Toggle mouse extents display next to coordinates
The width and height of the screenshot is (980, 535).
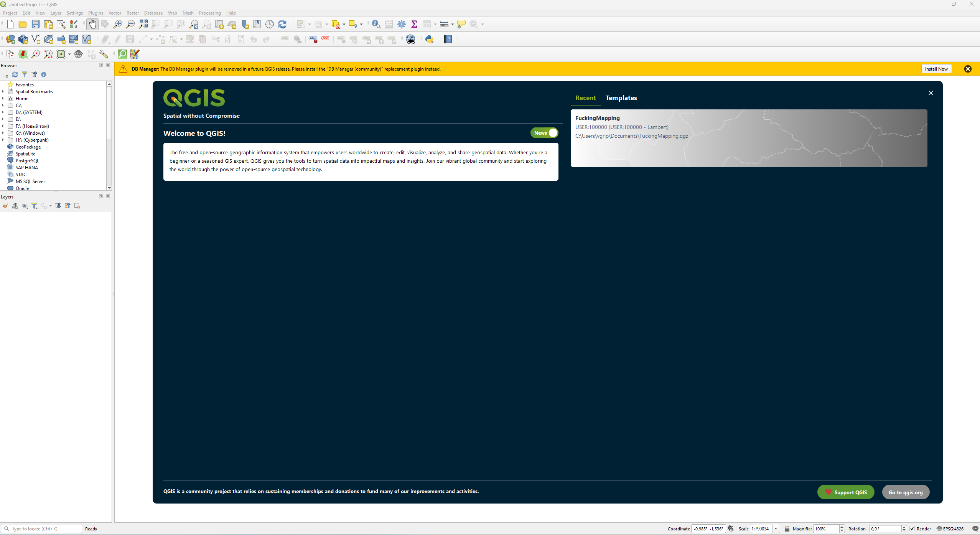[731, 529]
